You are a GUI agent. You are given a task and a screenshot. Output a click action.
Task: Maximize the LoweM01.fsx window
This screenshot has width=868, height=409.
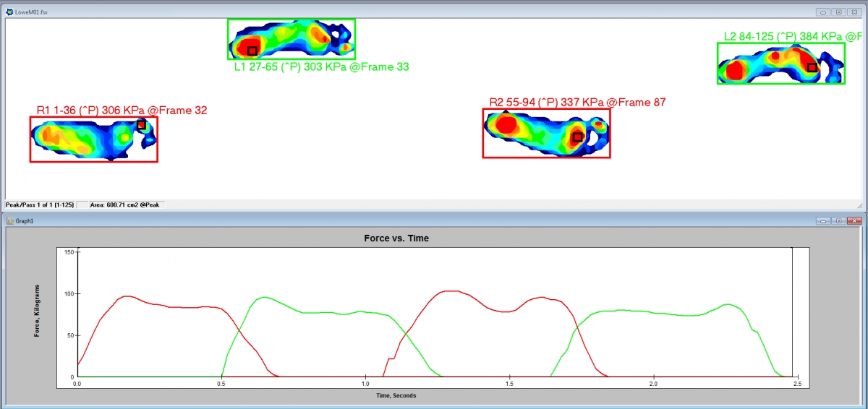coord(839,12)
